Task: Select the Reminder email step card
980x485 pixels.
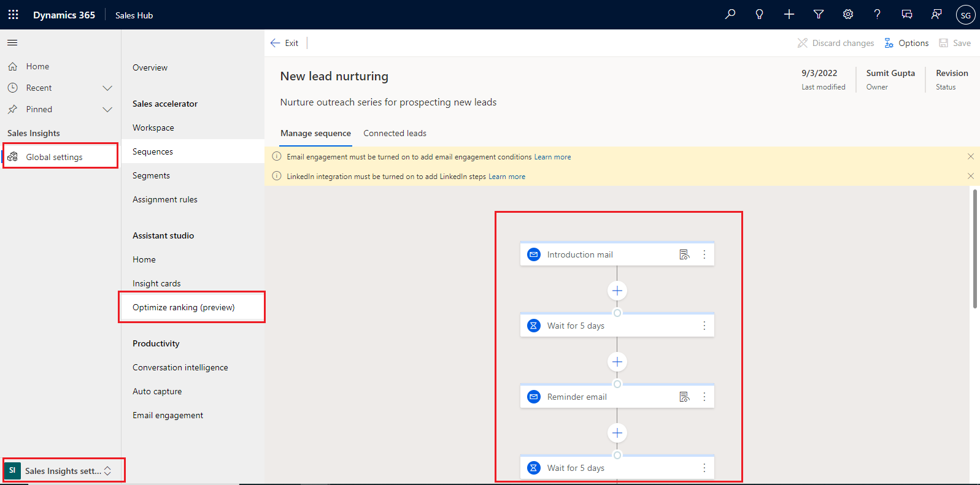Action: pos(617,396)
